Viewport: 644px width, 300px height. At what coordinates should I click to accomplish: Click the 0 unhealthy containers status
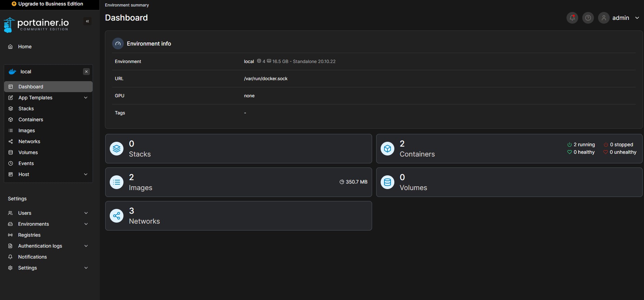click(x=620, y=152)
